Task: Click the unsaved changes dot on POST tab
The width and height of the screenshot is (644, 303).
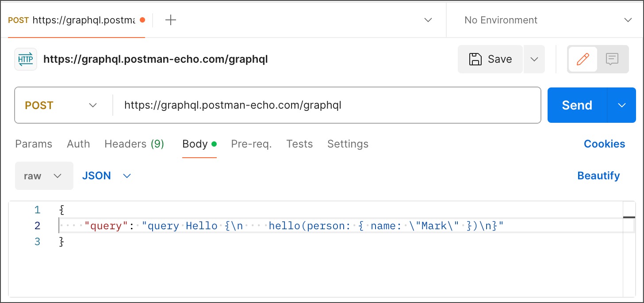Action: pyautogui.click(x=142, y=20)
